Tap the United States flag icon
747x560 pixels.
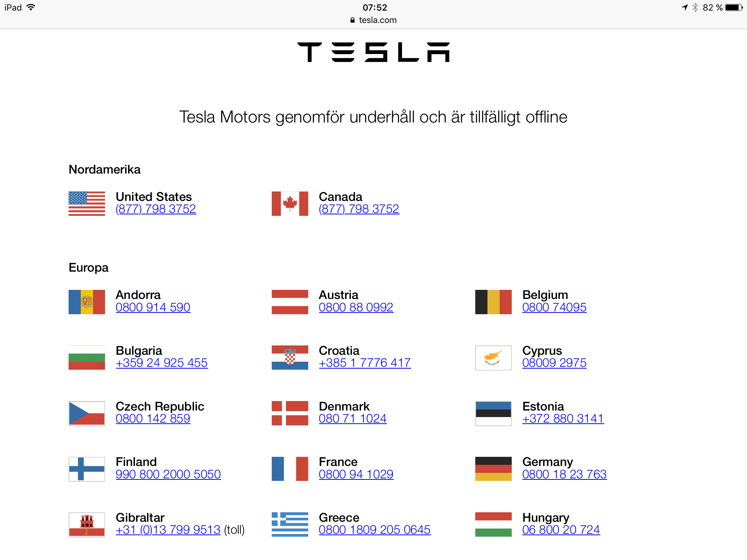(x=87, y=203)
